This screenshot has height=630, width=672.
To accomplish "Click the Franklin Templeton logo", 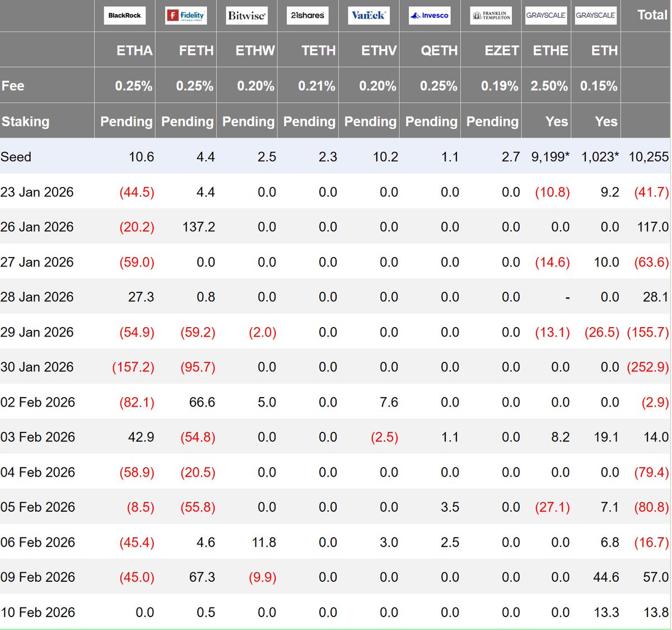I will click(x=491, y=16).
